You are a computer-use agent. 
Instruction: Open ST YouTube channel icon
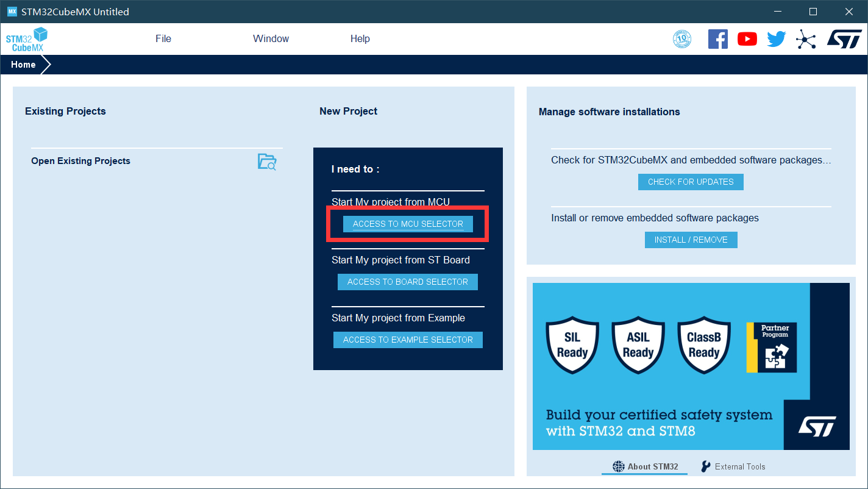click(x=747, y=39)
